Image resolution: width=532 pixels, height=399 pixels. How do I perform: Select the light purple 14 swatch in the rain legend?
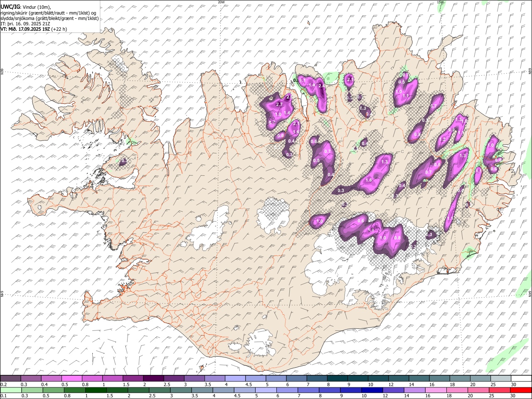point(415,390)
